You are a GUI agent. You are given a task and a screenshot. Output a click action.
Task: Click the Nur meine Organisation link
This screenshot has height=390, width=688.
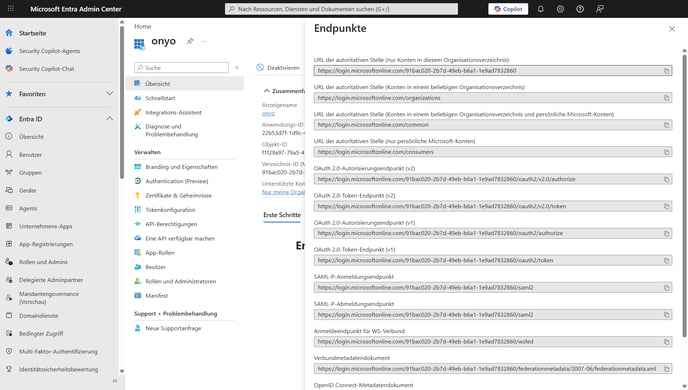(283, 192)
